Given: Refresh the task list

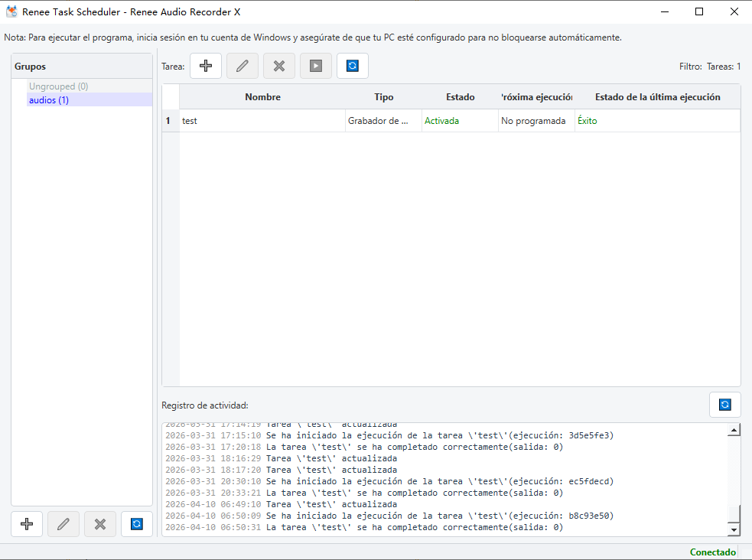Looking at the screenshot, I should [x=353, y=66].
